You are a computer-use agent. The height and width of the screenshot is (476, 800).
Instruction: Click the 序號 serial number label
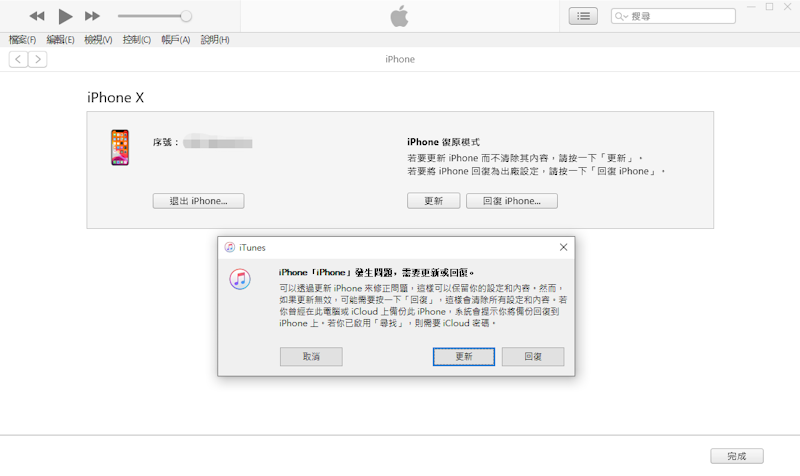coord(166,142)
